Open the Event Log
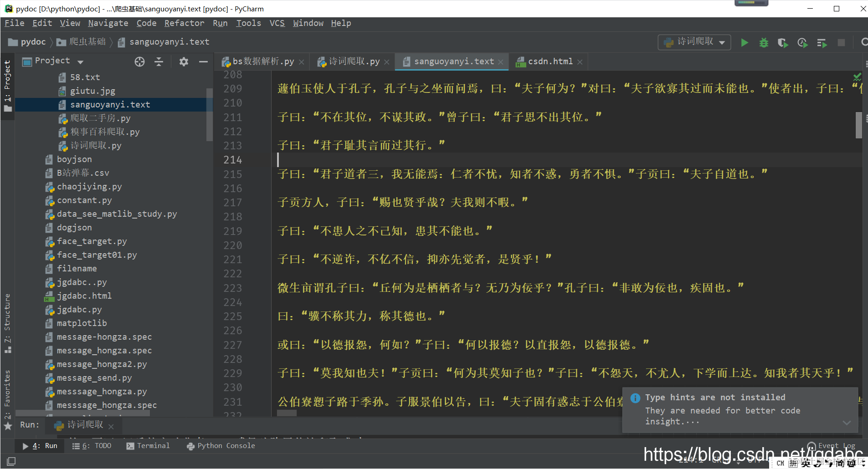The height and width of the screenshot is (469, 868). point(832,446)
